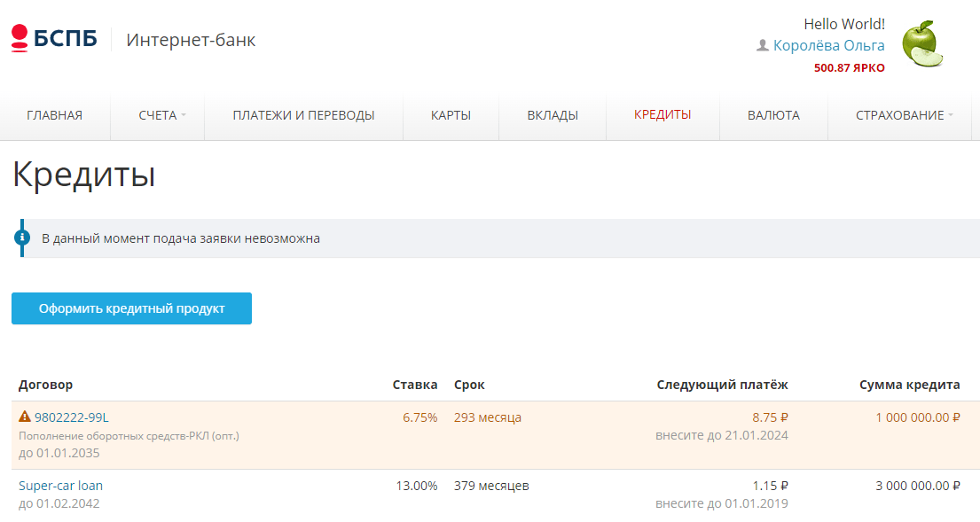Click the БСПБ bank logo

[x=54, y=39]
